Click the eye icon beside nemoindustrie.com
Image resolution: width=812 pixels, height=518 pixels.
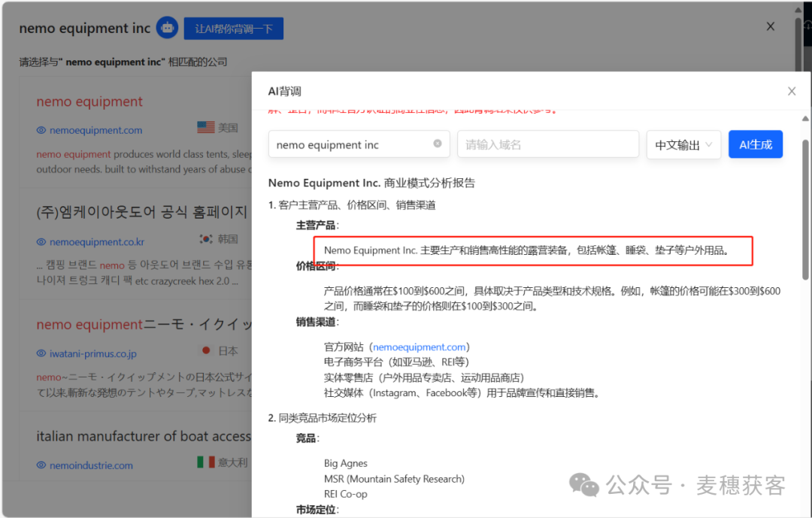(x=41, y=465)
